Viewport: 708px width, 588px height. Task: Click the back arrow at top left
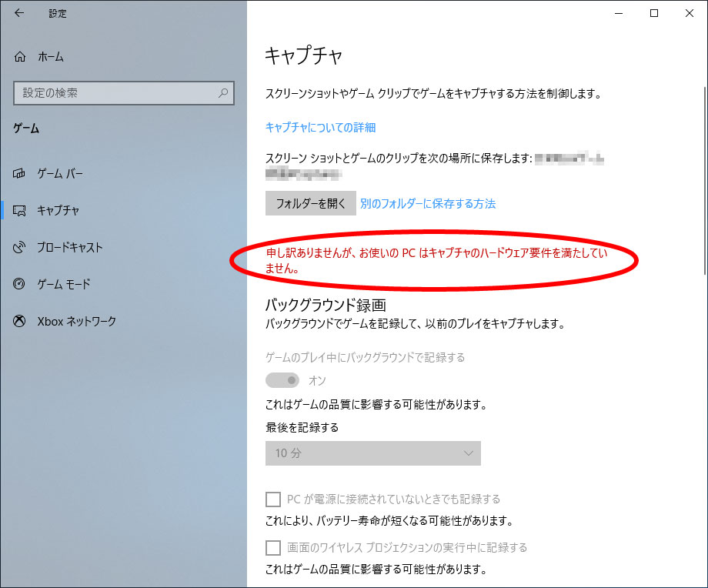click(18, 12)
